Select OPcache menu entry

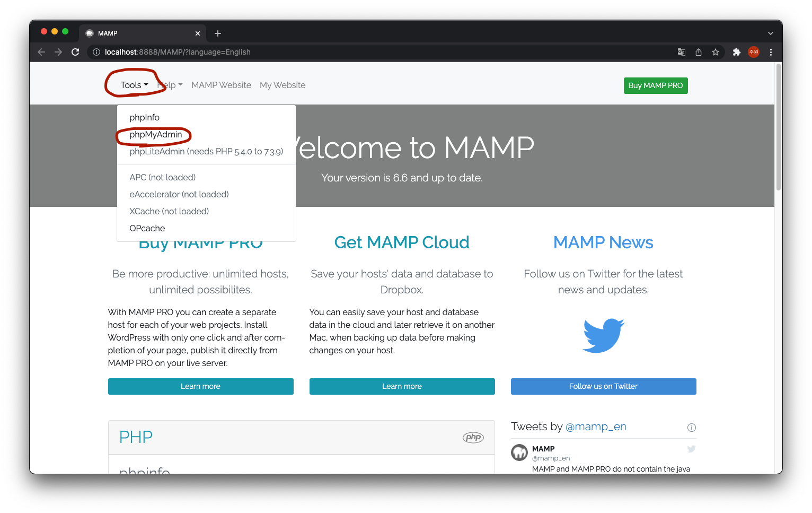206,228
